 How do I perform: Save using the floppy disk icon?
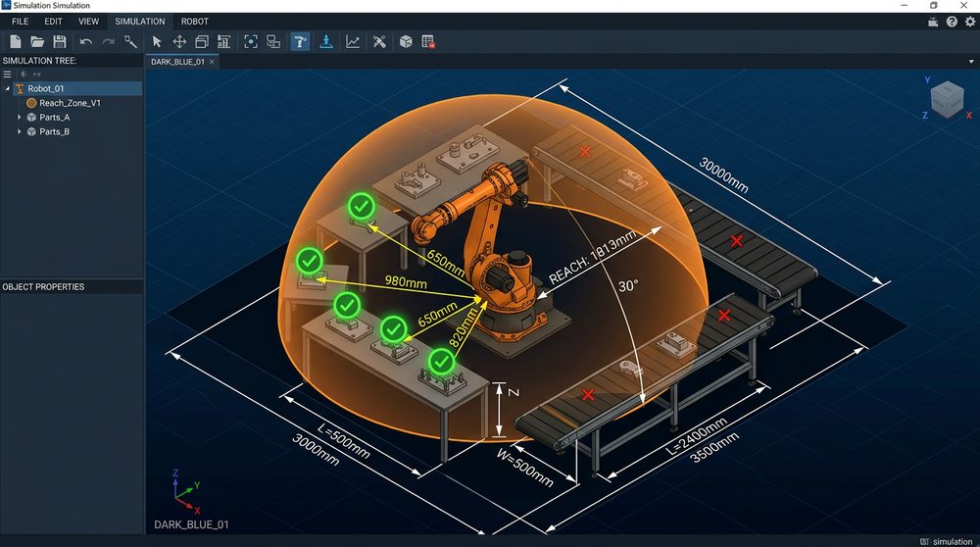pyautogui.click(x=60, y=41)
